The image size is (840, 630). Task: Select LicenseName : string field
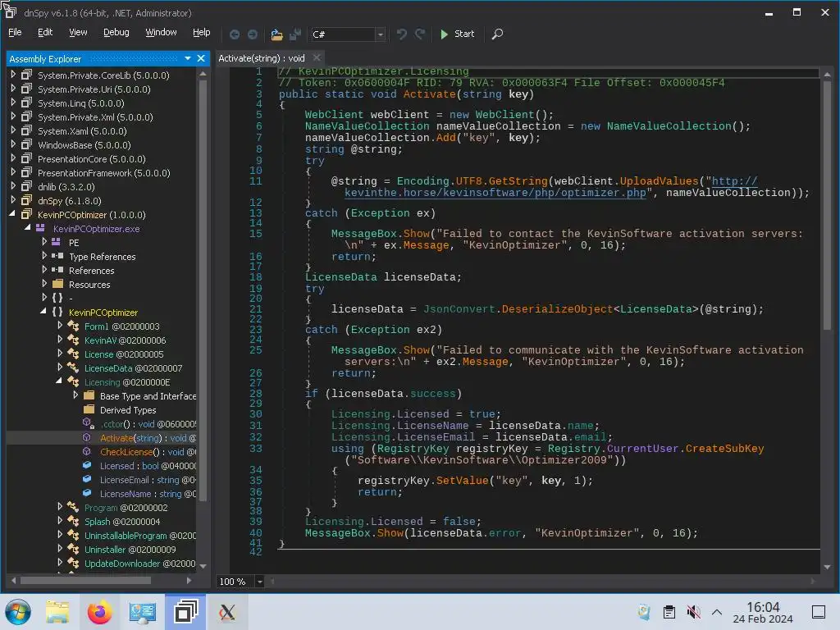[148, 493]
